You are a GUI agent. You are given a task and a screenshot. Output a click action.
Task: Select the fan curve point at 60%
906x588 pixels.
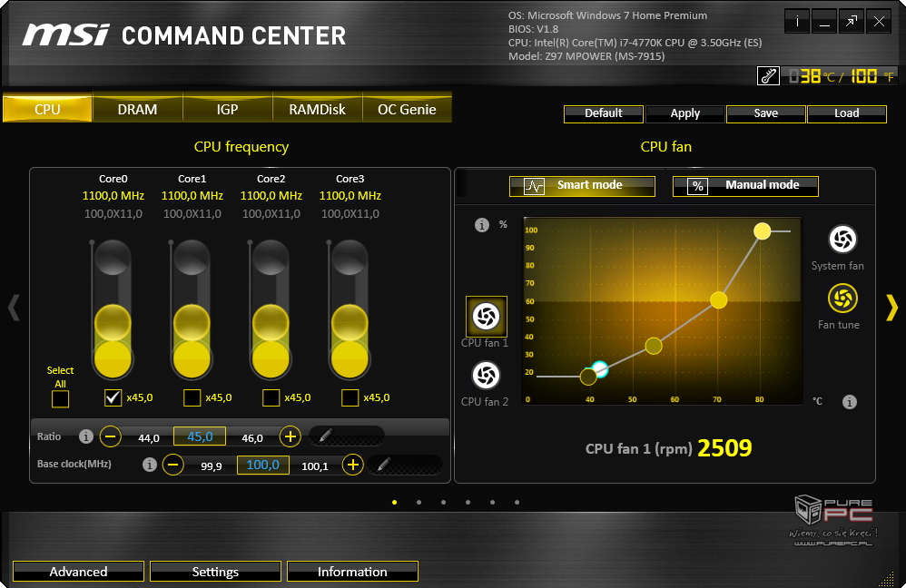point(719,300)
